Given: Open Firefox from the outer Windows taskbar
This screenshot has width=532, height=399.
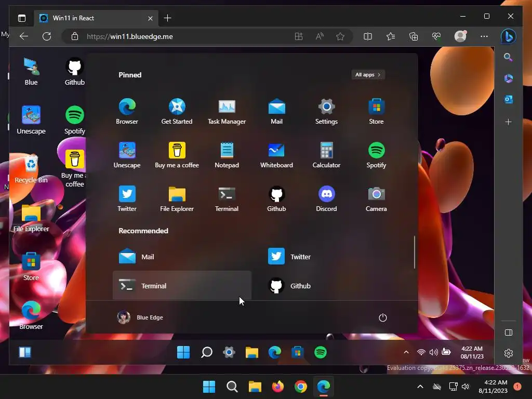Looking at the screenshot, I should (x=277, y=387).
